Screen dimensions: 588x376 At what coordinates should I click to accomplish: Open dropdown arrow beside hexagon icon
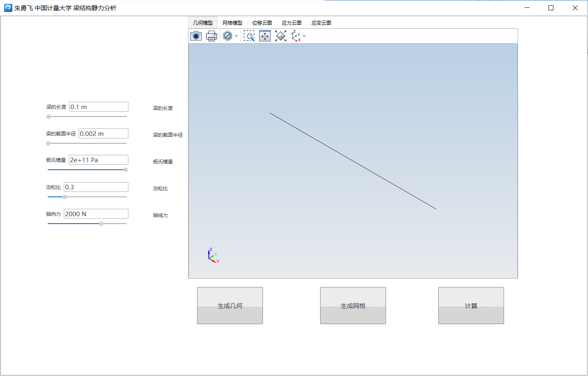pyautogui.click(x=236, y=36)
